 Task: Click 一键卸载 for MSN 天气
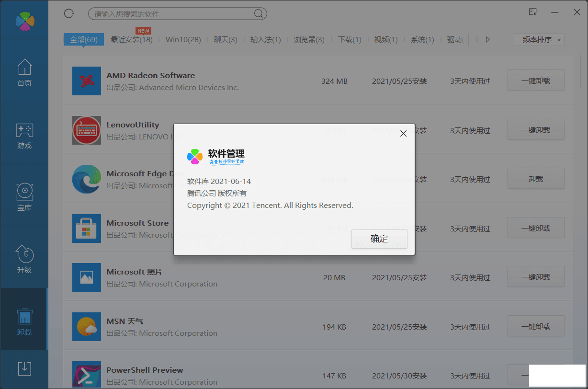point(536,326)
